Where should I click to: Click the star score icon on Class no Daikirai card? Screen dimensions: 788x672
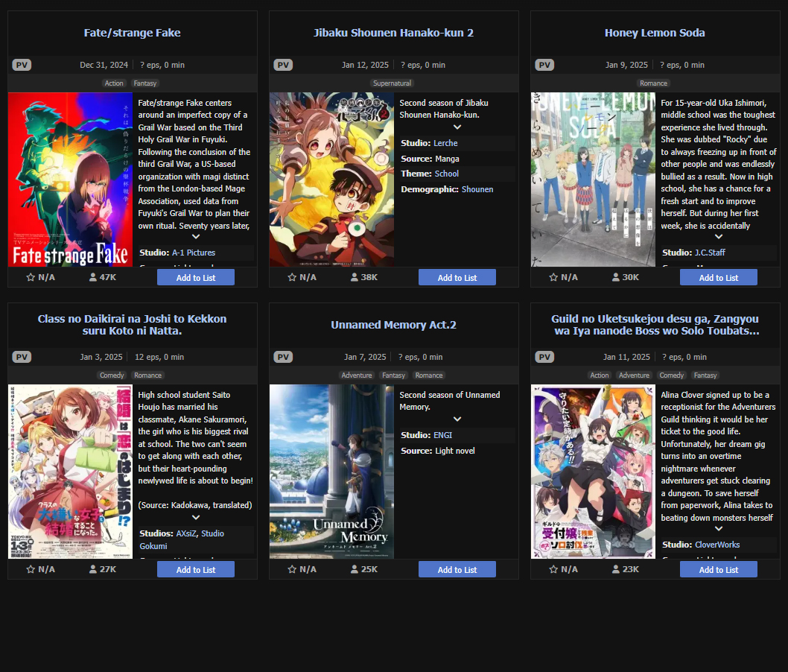point(31,569)
